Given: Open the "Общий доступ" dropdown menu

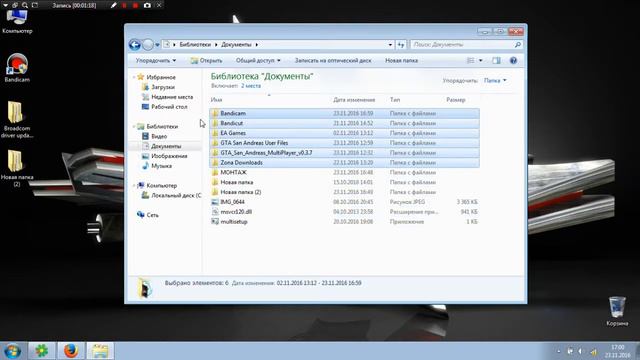Looking at the screenshot, I should tap(258, 60).
